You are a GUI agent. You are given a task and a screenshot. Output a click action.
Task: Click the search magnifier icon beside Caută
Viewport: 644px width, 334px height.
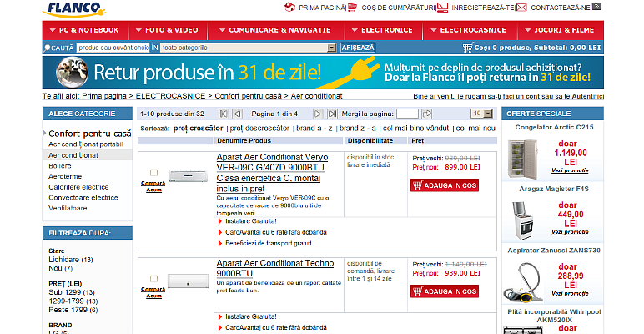tap(47, 48)
